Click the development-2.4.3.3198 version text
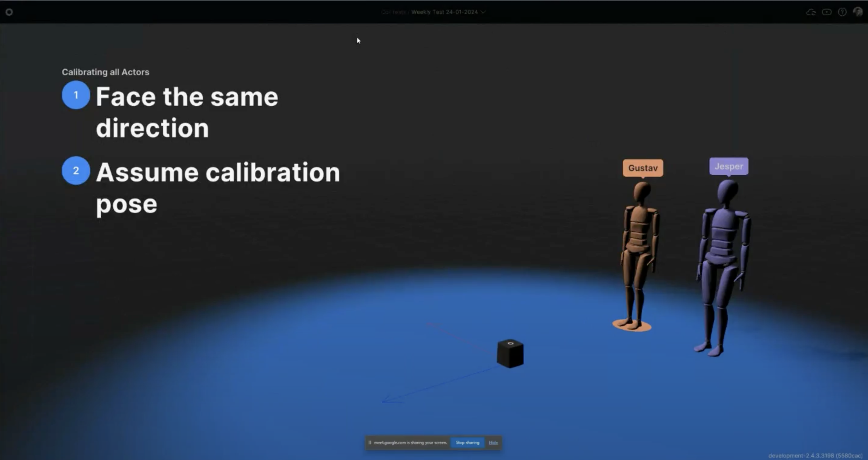Screen dimensions: 868x460 816,456
